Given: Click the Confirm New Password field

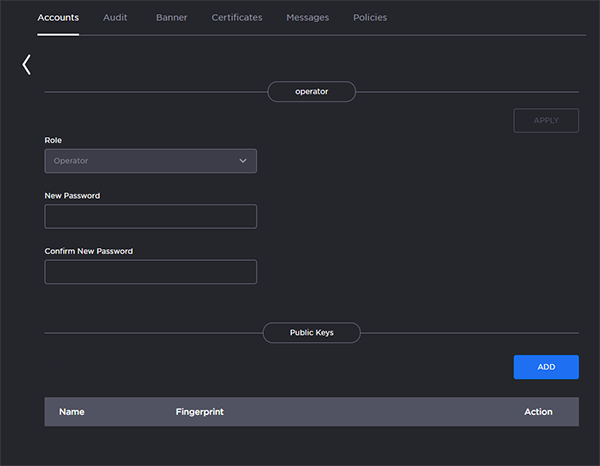Looking at the screenshot, I should click(150, 272).
